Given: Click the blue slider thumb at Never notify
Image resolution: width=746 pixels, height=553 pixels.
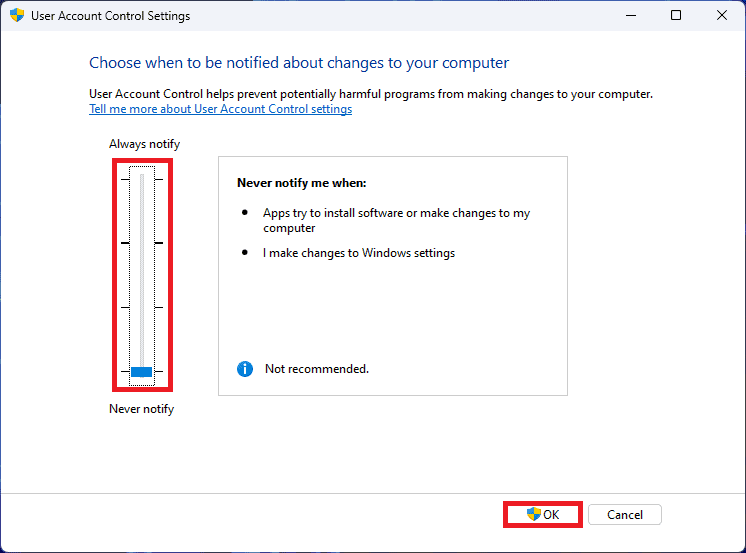Looking at the screenshot, I should 141,372.
